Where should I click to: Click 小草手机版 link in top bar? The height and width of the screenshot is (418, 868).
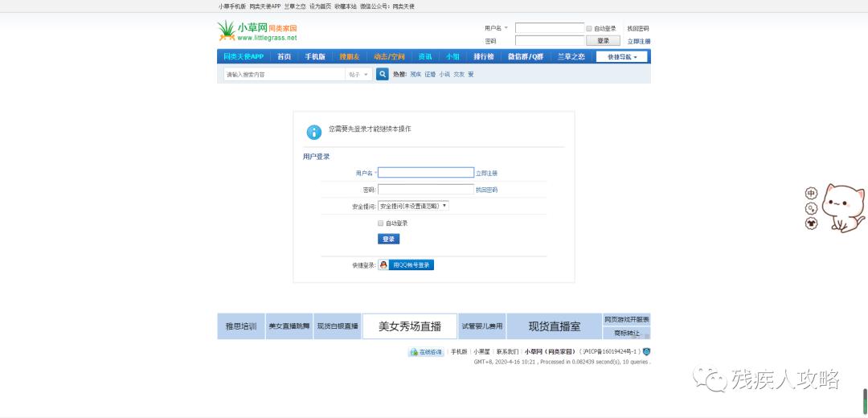[x=232, y=6]
